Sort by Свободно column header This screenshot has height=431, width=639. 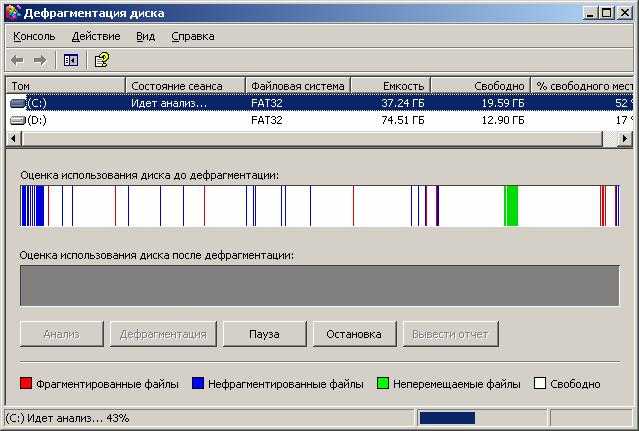(480, 86)
